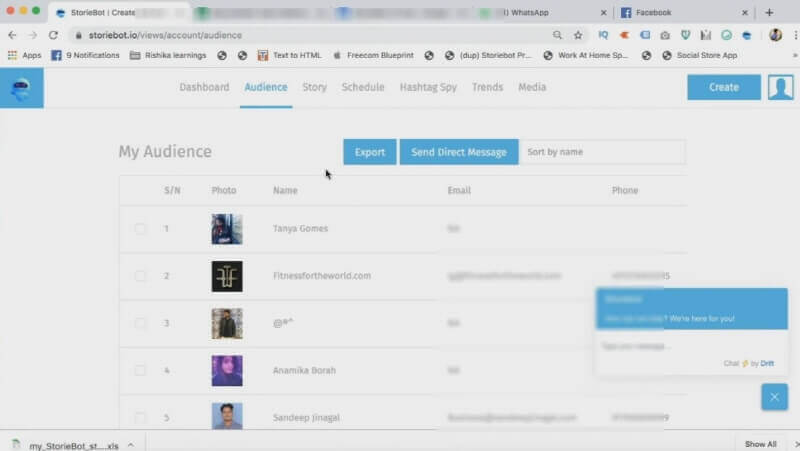800x451 pixels.
Task: Click the zoom magnifier icon in address bar
Action: (x=557, y=35)
